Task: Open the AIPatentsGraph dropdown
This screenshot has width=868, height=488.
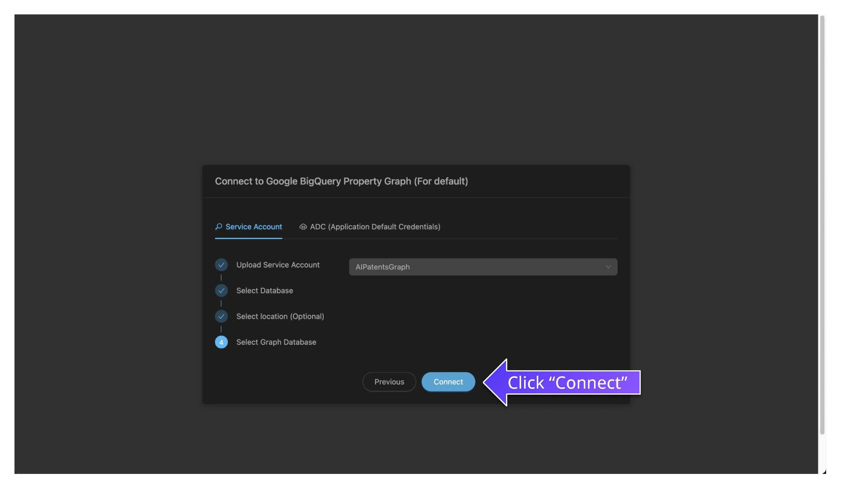Action: [483, 267]
